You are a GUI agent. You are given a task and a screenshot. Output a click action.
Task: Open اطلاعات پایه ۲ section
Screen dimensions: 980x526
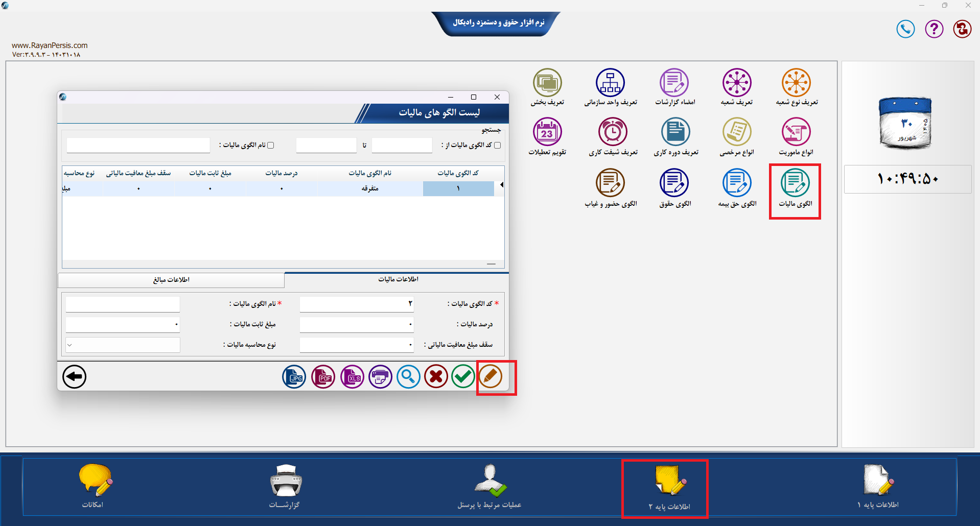[x=669, y=487]
